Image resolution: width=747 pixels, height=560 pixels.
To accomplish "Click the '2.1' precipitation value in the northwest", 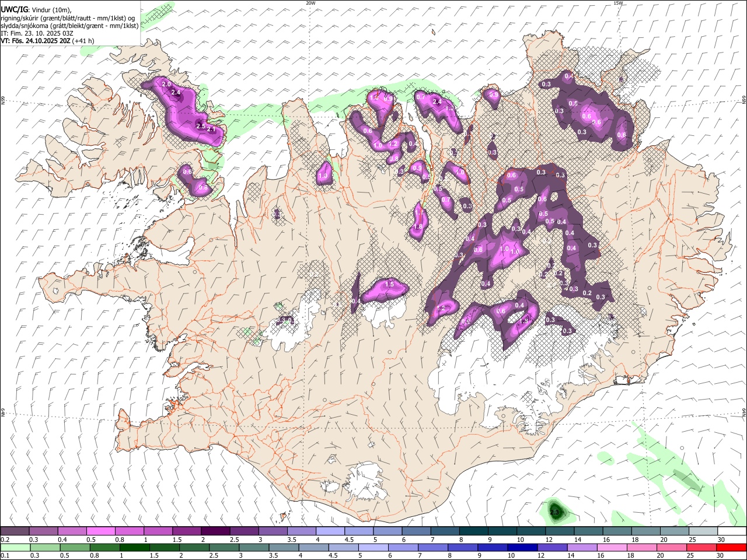I will coord(211,130).
